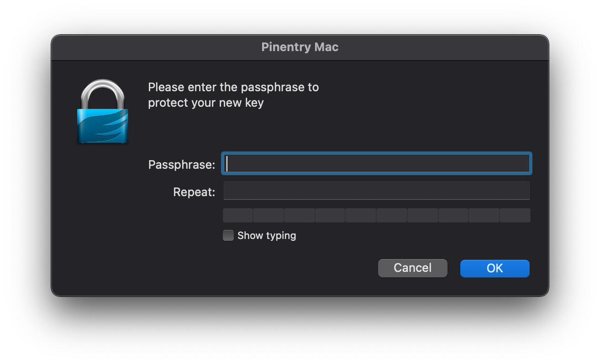Confirm the passphrase with OK button
The image size is (600, 364).
[x=495, y=268]
